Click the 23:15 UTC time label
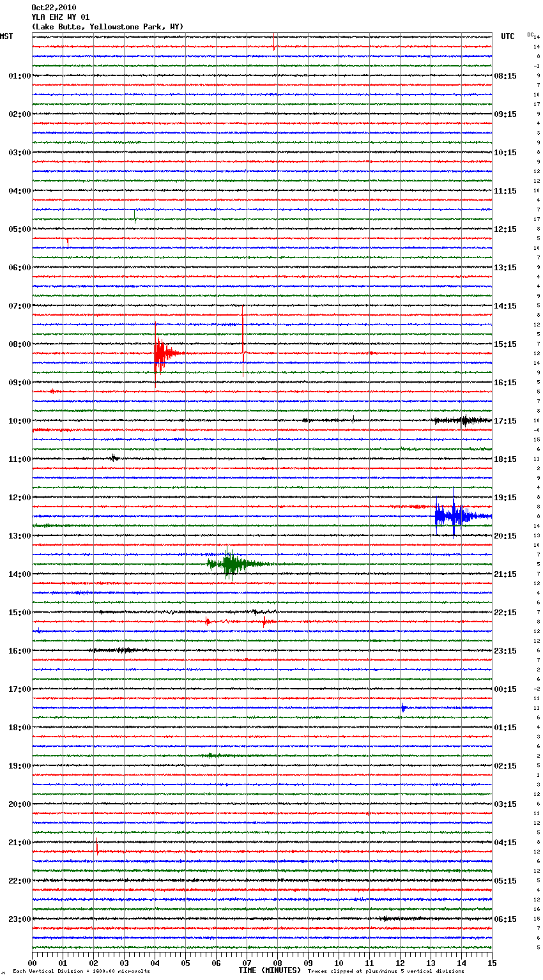Viewport: 543px width, 980px height. (505, 651)
